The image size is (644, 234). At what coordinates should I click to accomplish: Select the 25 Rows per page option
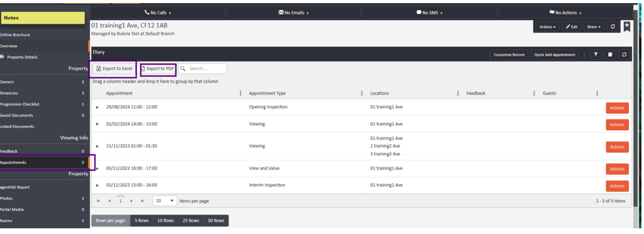tap(190, 221)
